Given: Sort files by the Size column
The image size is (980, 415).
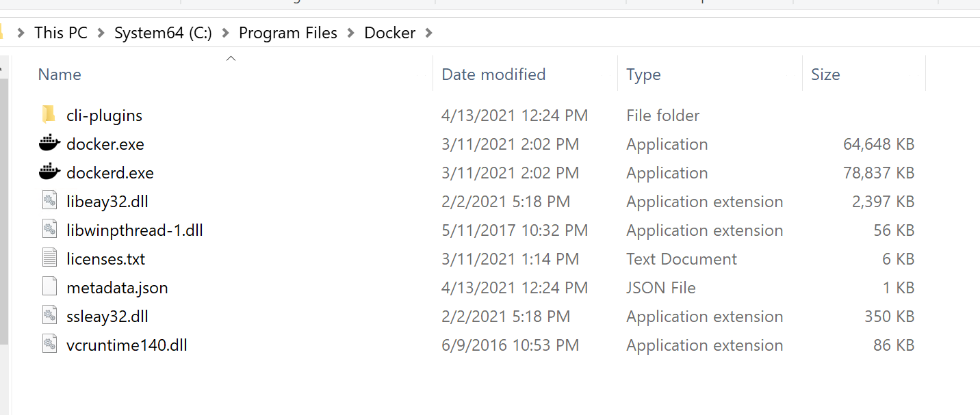Looking at the screenshot, I should tap(825, 74).
